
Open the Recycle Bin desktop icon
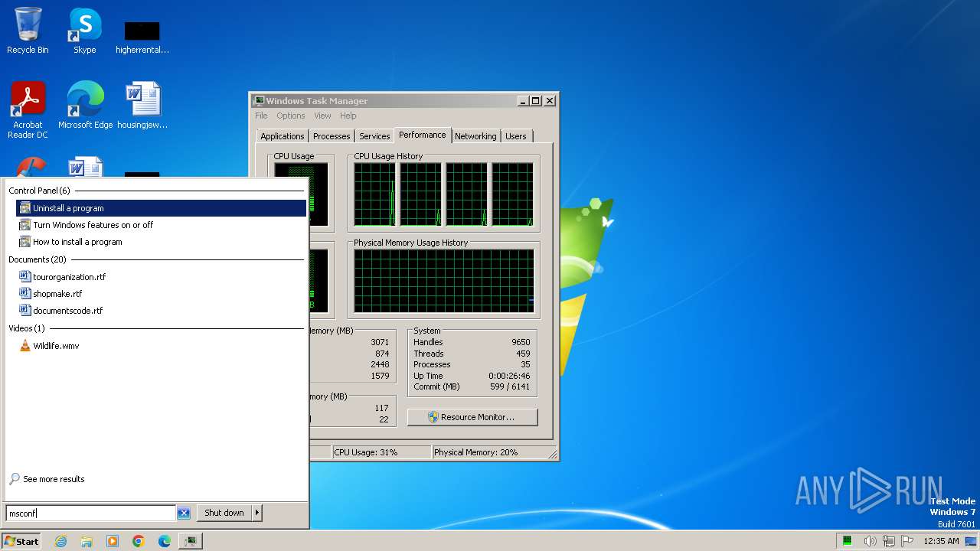click(28, 31)
